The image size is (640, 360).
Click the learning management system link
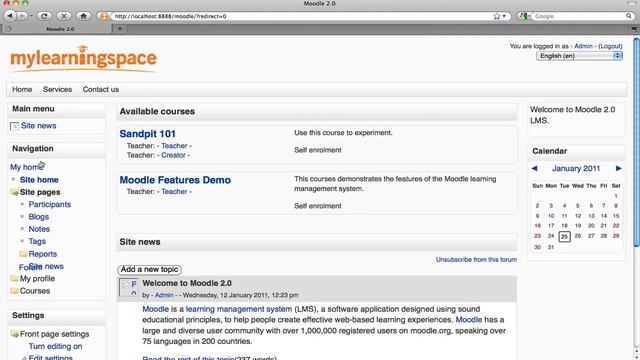pyautogui.click(x=239, y=309)
